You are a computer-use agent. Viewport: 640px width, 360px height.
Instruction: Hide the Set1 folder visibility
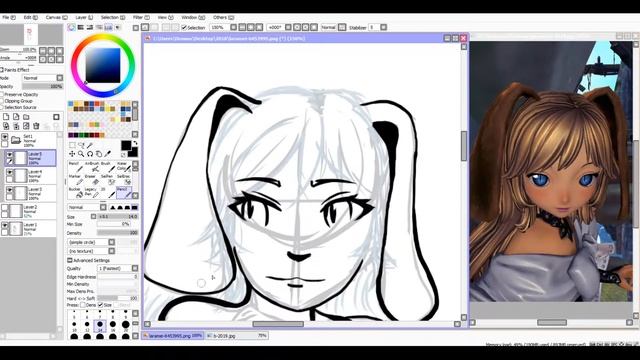point(4,137)
